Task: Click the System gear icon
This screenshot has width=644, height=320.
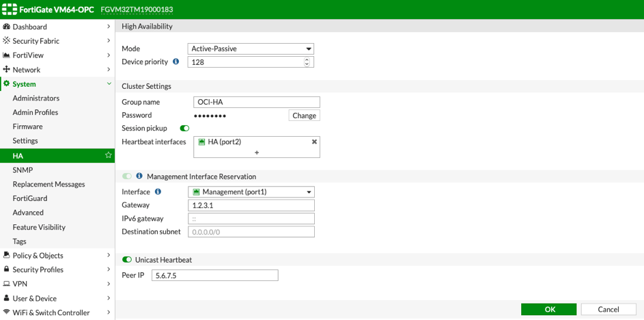Action: click(x=7, y=84)
